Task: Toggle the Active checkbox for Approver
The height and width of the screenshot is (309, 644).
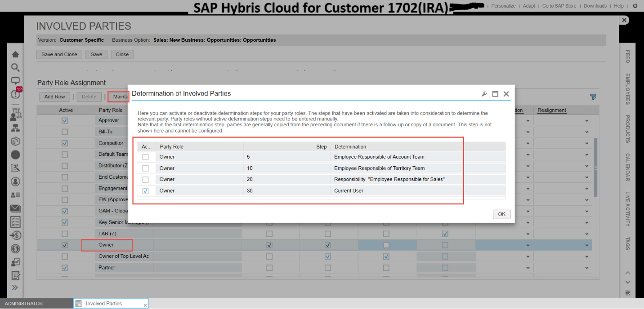Action: (x=65, y=120)
